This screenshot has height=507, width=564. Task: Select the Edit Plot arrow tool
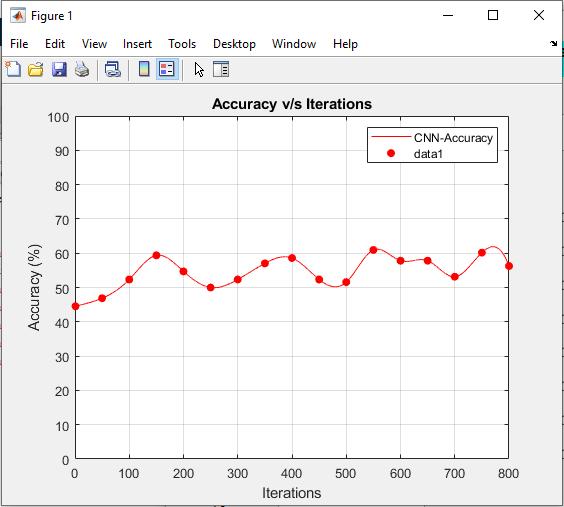199,69
